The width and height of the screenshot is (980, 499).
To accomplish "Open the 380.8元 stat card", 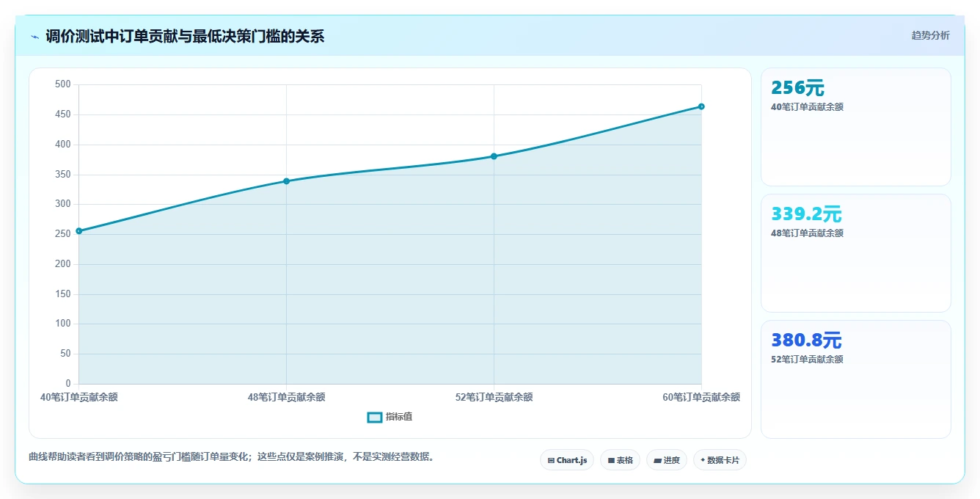I will [855, 379].
